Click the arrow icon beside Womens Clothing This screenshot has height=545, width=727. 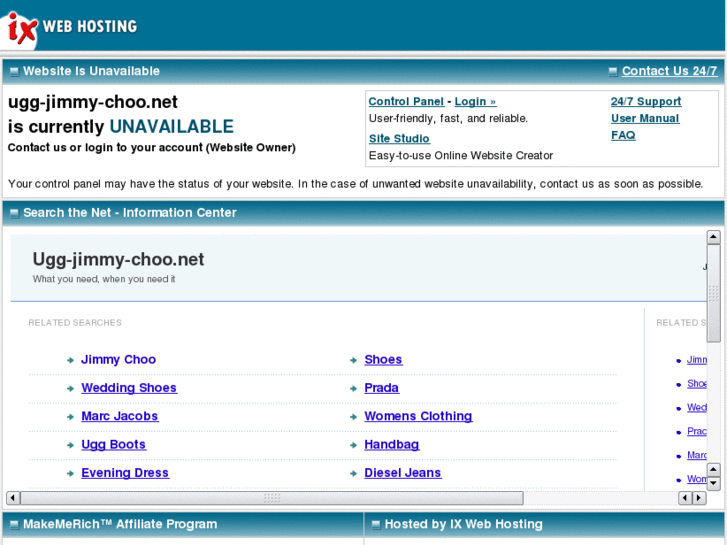[x=354, y=417]
